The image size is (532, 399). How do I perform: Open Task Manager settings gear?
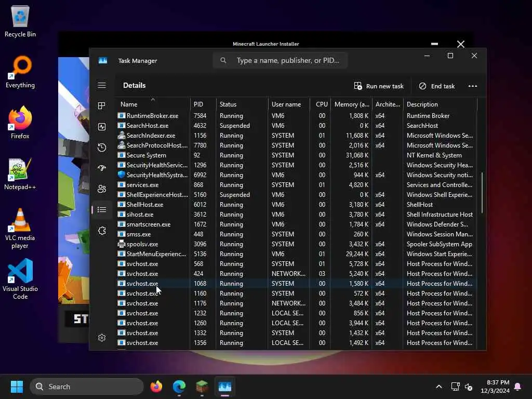pos(102,338)
